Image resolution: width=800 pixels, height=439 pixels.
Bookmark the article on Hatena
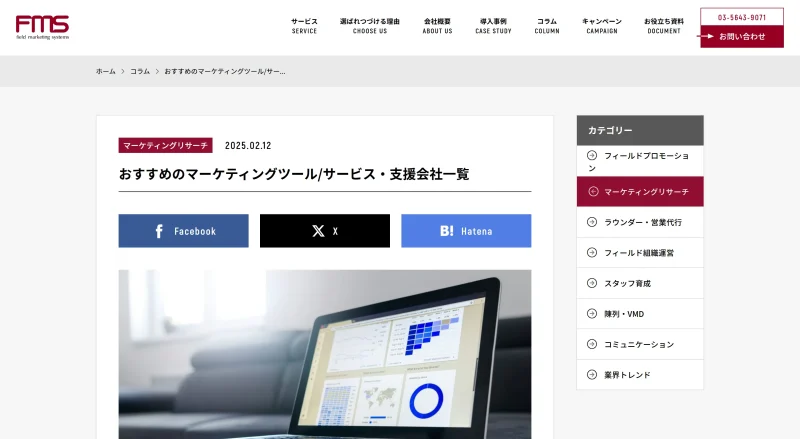pyautogui.click(x=466, y=231)
